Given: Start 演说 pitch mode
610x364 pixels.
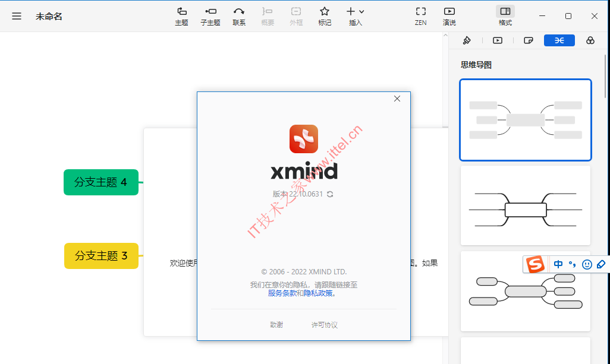Looking at the screenshot, I should point(449,16).
